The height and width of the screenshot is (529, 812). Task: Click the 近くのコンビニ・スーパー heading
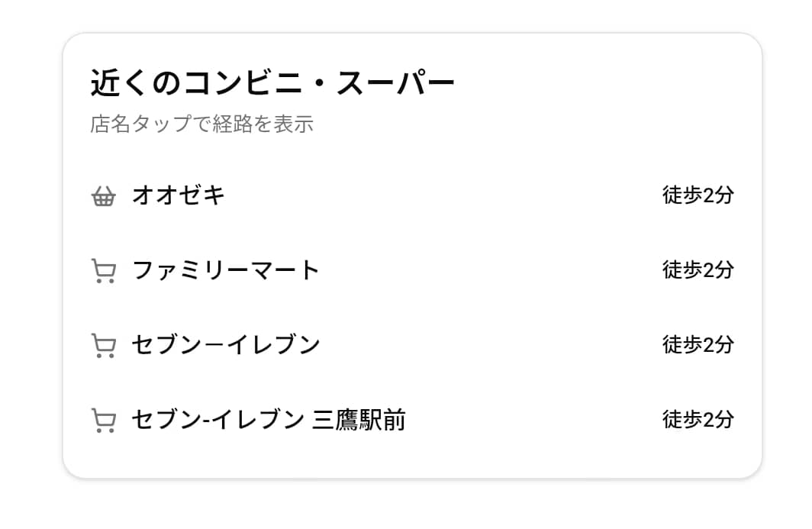(271, 79)
